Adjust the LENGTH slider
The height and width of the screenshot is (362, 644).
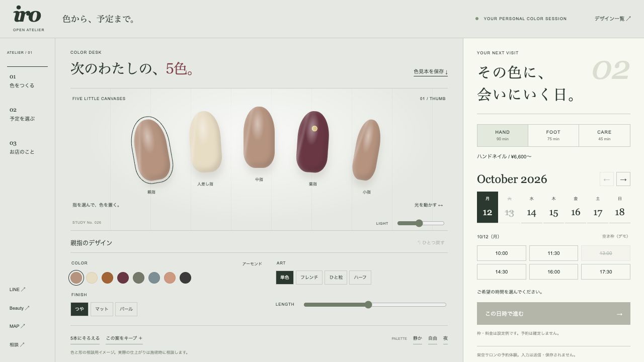(375, 305)
